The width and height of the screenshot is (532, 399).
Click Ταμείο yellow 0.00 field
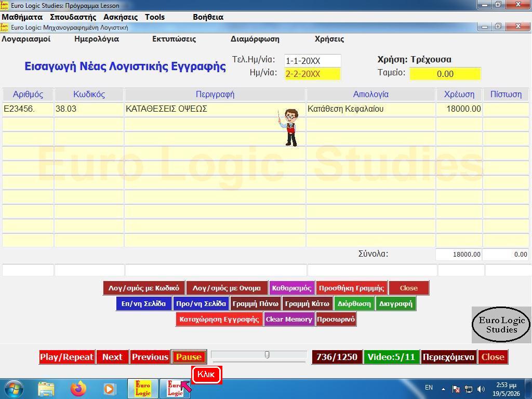(x=445, y=74)
